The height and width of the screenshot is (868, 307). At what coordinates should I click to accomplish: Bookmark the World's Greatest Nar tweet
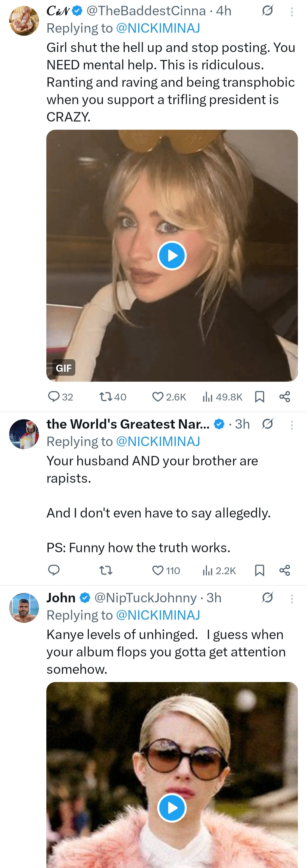point(259,571)
